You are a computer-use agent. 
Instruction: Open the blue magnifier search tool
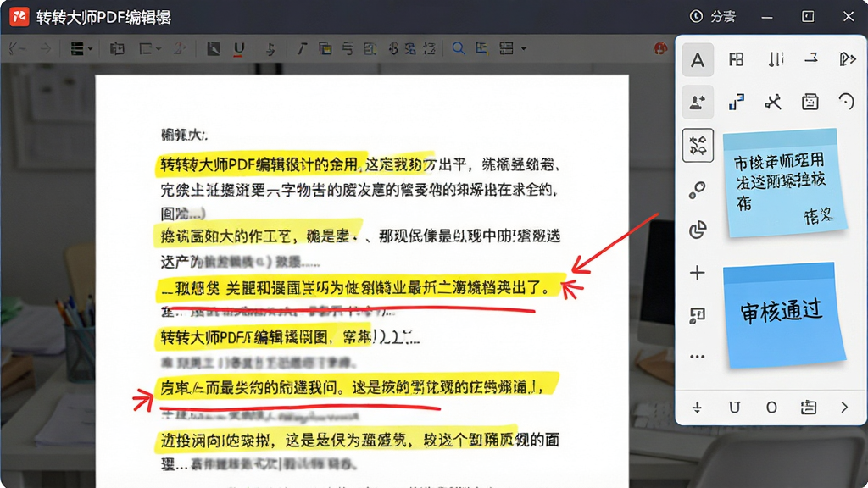click(459, 48)
